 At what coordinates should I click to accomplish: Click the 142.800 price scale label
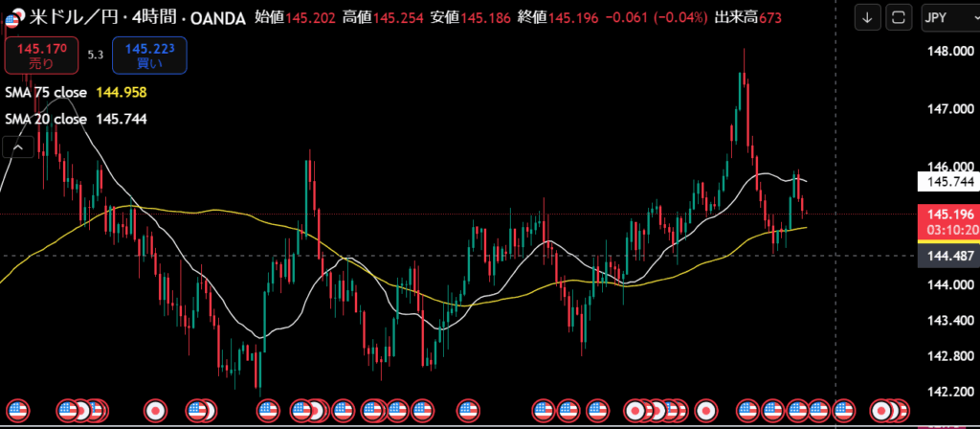coord(948,356)
